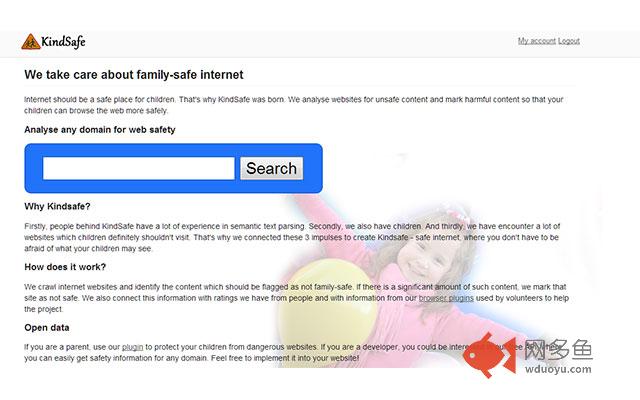Click the 网多鱼 Chinese watermark text
Viewport: 640px width, 400px height.
coord(558,350)
